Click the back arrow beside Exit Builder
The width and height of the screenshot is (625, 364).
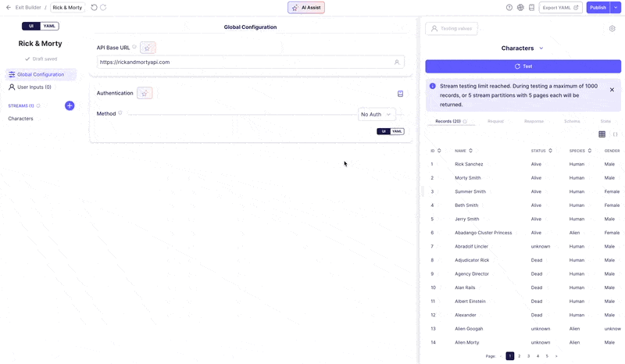coord(9,8)
